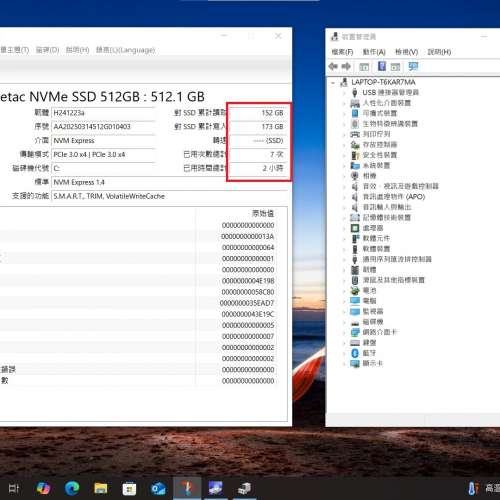This screenshot has height=500, width=500.
Task: Select the 音訊處理物件 (APO) tree item
Action: click(394, 197)
